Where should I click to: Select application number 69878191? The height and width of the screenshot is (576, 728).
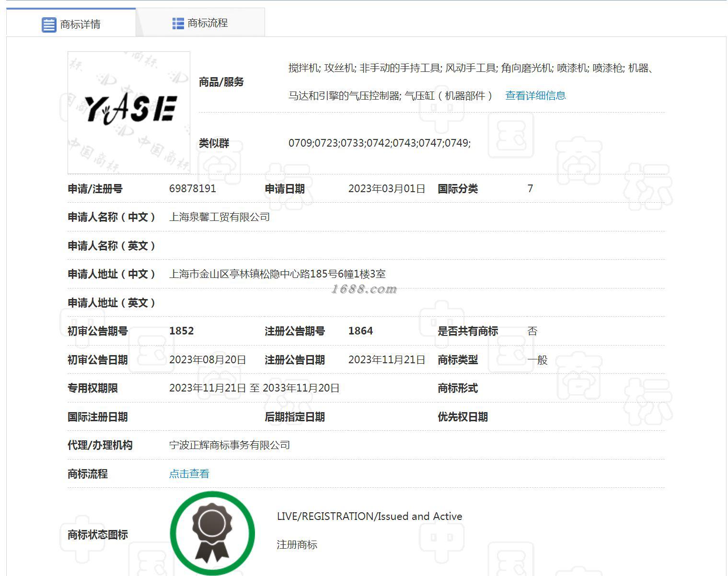click(193, 188)
